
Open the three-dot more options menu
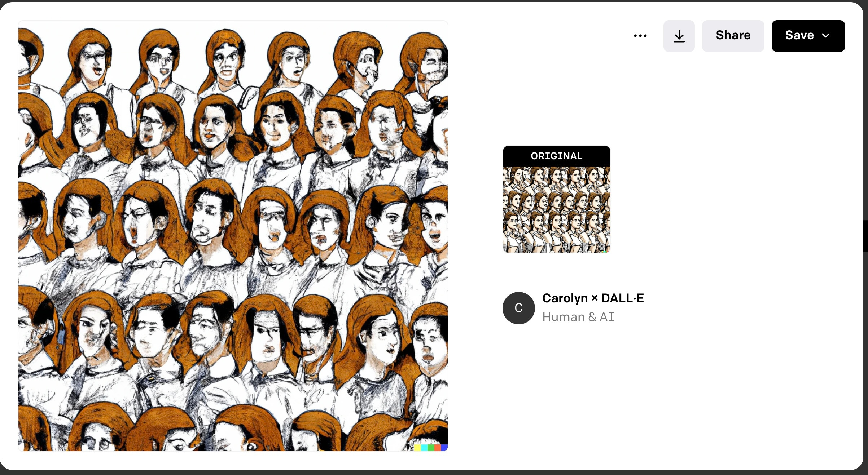640,36
